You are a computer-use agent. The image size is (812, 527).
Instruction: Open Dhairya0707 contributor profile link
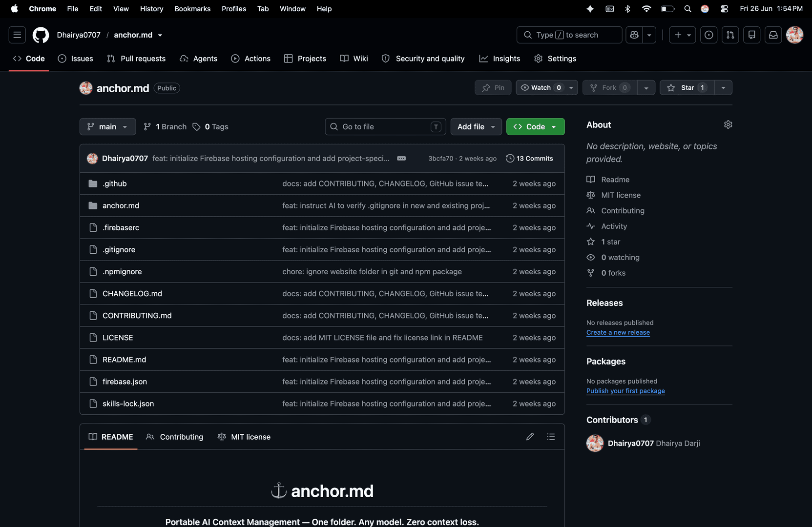click(630, 443)
